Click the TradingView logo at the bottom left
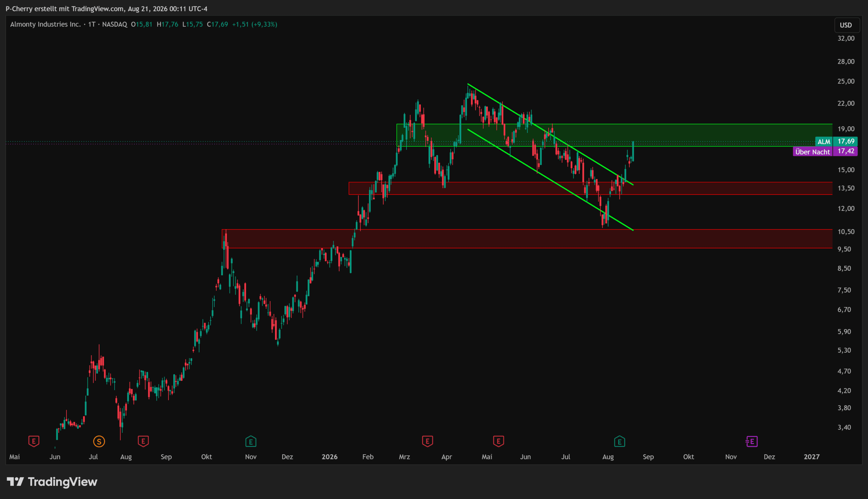The image size is (868, 499). point(52,482)
